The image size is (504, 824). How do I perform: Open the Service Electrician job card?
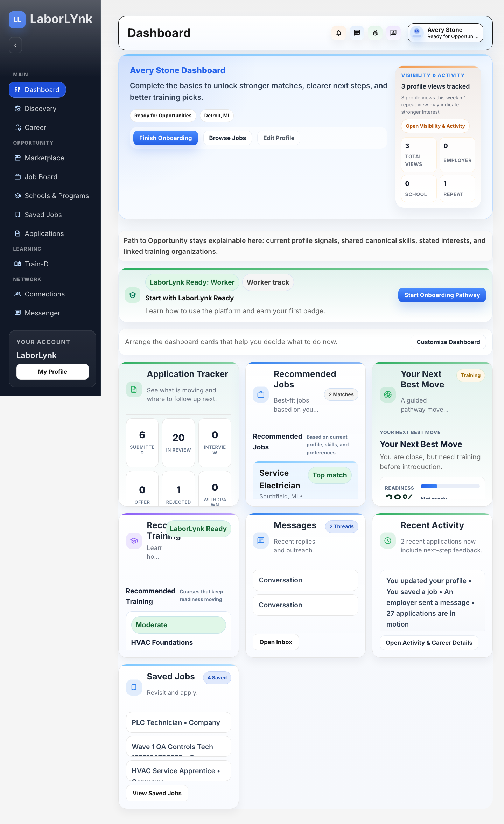point(306,480)
